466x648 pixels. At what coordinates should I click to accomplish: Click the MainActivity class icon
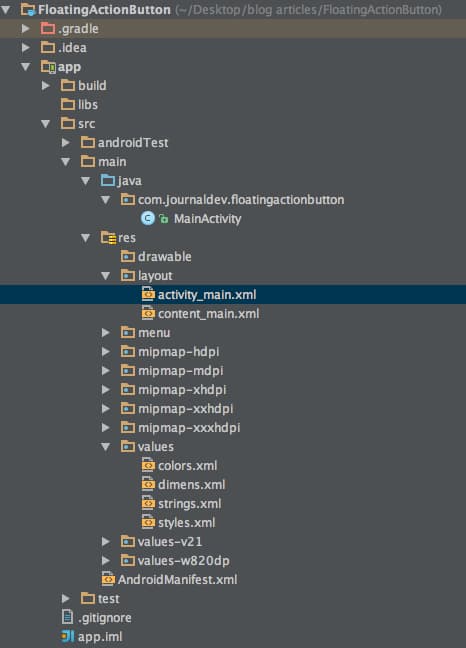(147, 218)
